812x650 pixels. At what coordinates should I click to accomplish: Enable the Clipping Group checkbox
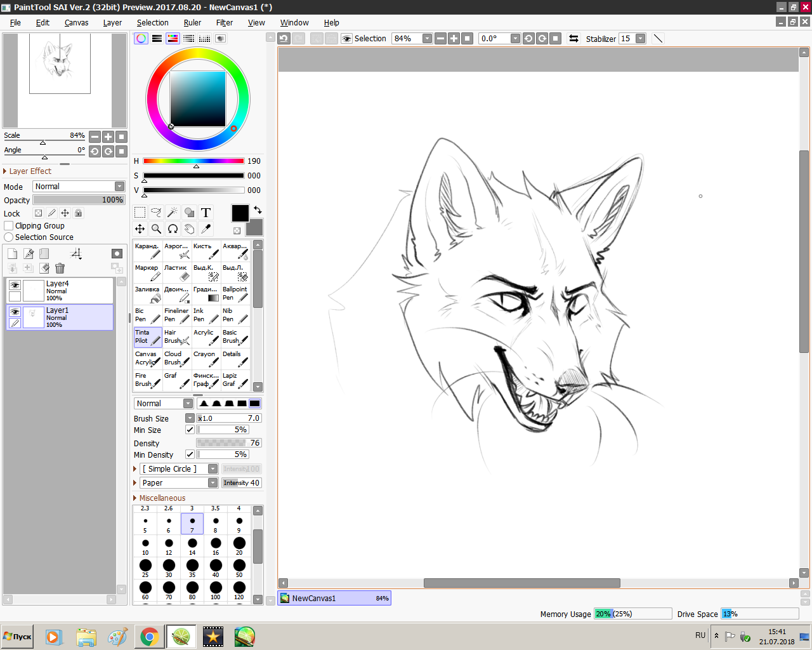[x=9, y=226]
